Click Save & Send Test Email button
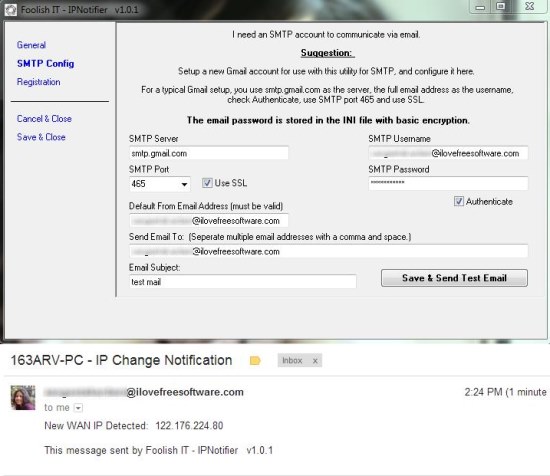The width and height of the screenshot is (550, 476). coord(454,278)
